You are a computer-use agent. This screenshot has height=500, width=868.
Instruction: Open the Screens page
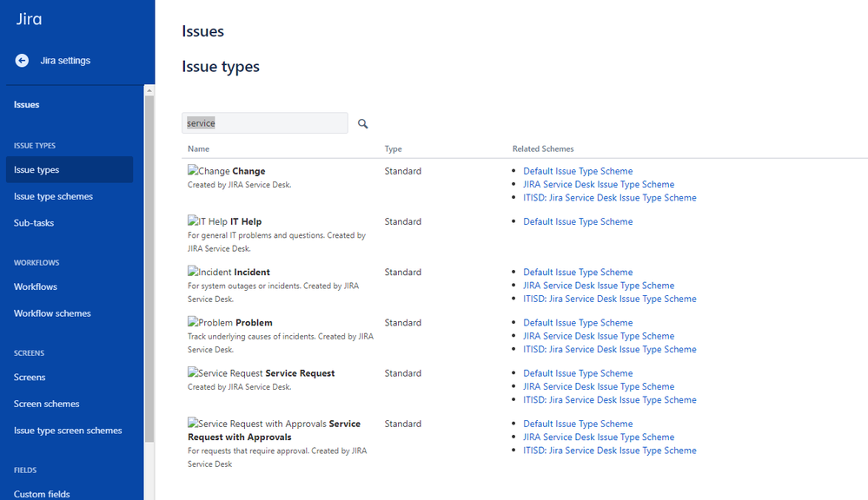(30, 378)
